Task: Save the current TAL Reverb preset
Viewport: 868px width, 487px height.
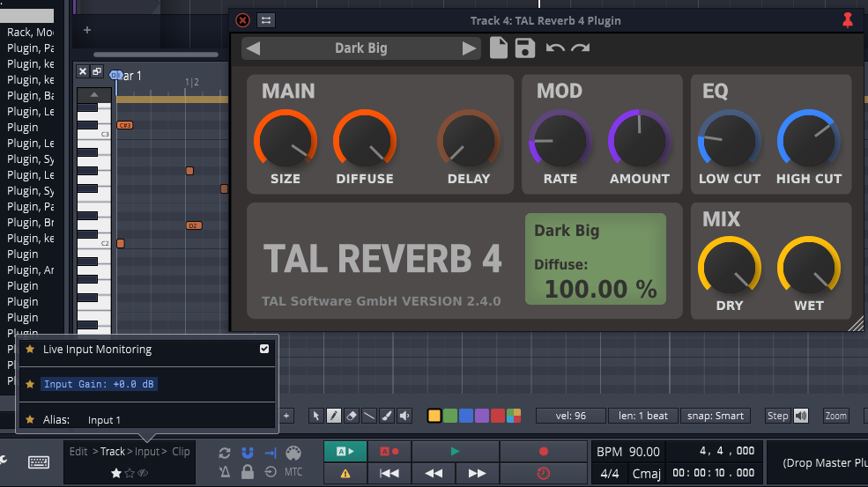Action: (525, 48)
